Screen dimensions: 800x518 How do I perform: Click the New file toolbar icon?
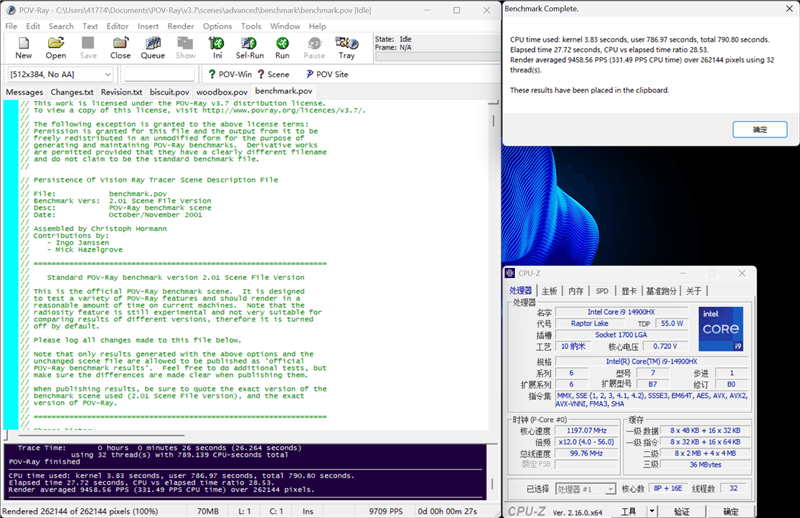pos(24,47)
